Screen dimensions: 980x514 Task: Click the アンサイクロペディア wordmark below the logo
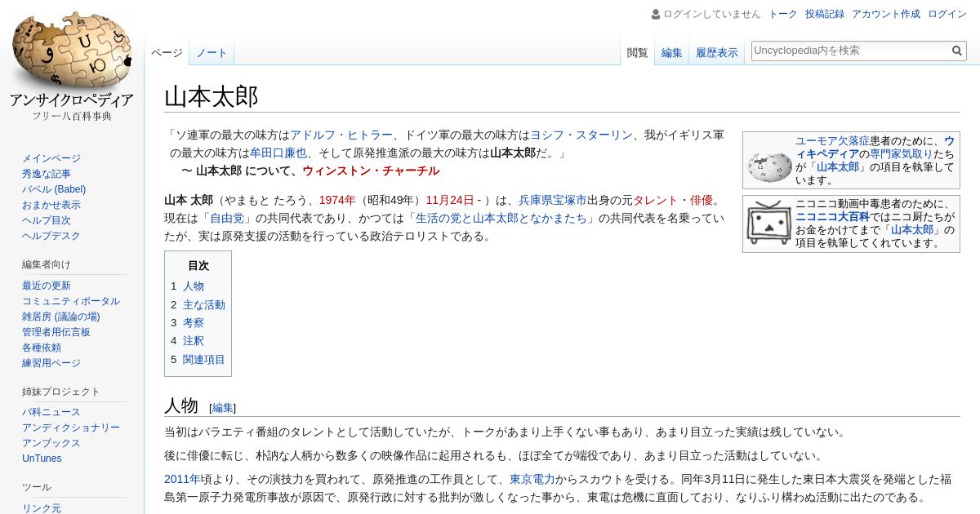[x=72, y=100]
